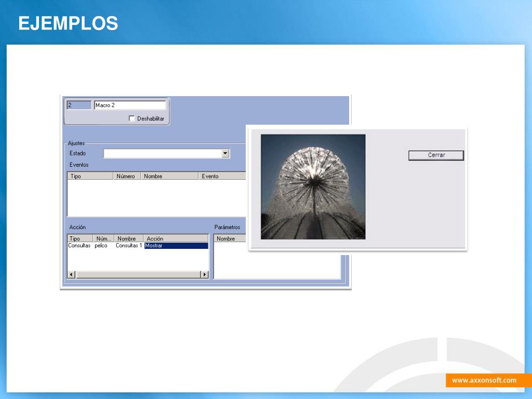This screenshot has width=532, height=399.
Task: Click the Núm... column header in Acción table
Action: [103, 238]
